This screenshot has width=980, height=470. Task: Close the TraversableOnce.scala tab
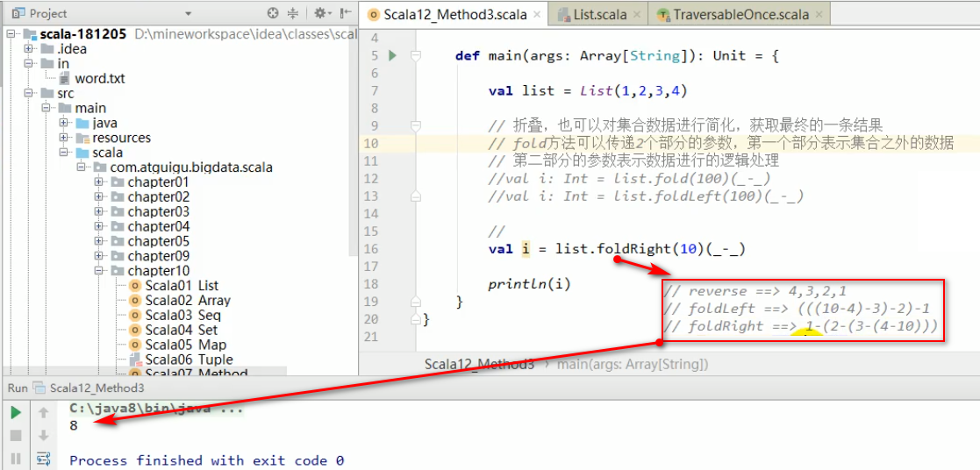pos(819,14)
